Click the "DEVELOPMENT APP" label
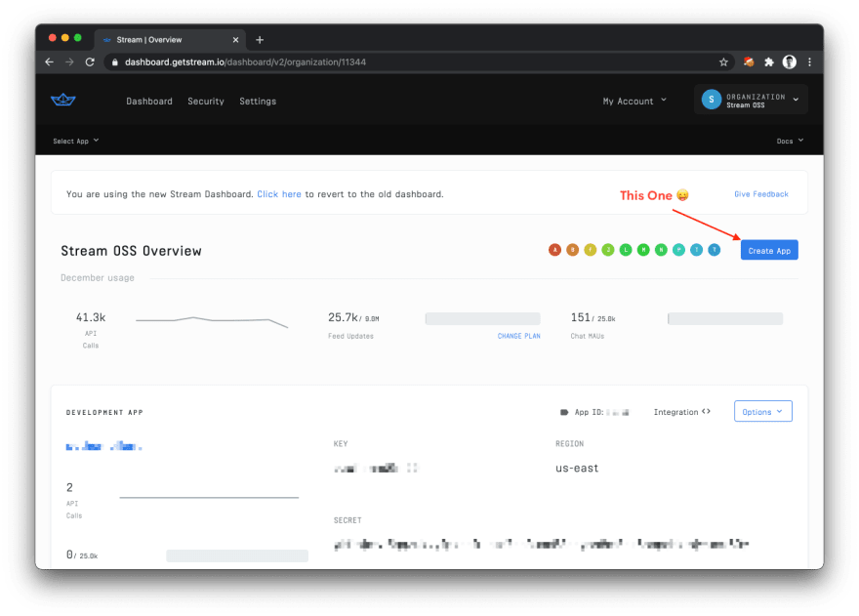This screenshot has width=859, height=616. click(104, 412)
